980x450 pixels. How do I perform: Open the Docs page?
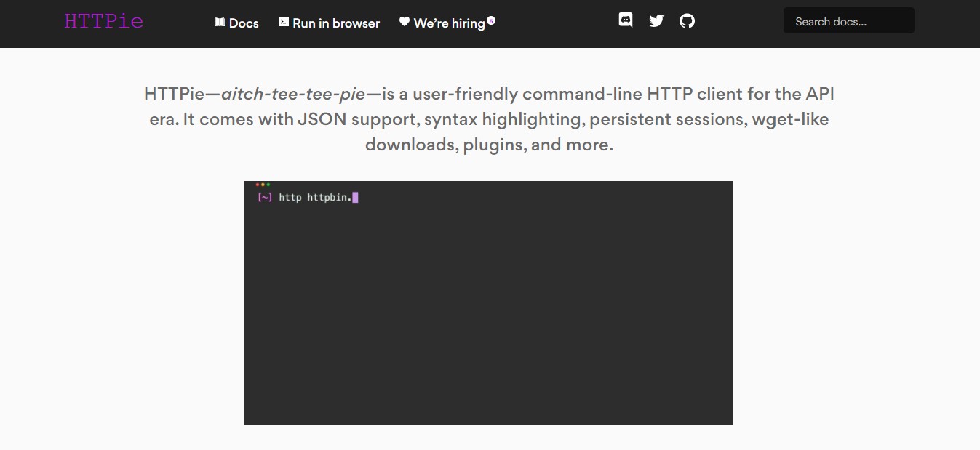[236, 23]
